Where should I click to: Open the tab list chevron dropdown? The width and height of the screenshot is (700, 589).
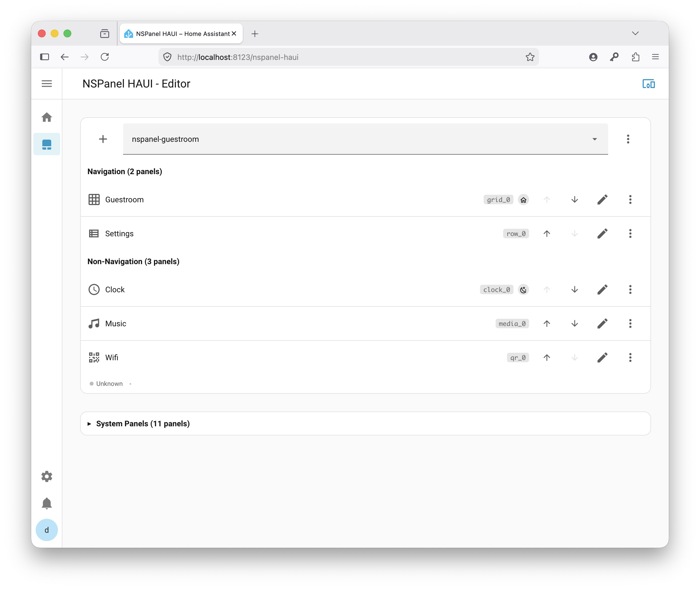(x=635, y=33)
